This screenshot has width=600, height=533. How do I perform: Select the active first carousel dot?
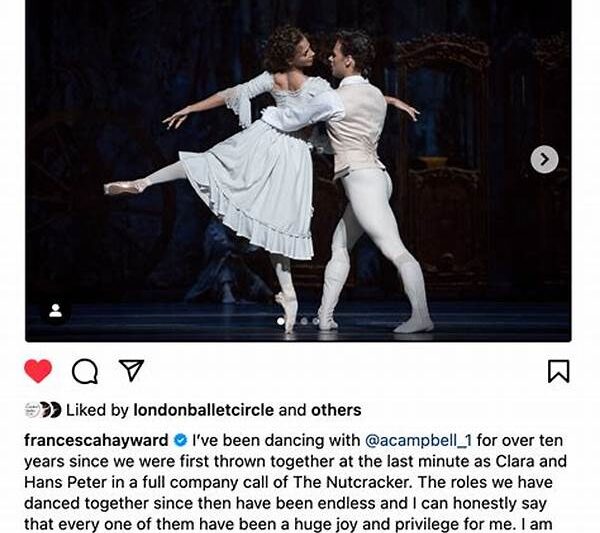click(280, 321)
